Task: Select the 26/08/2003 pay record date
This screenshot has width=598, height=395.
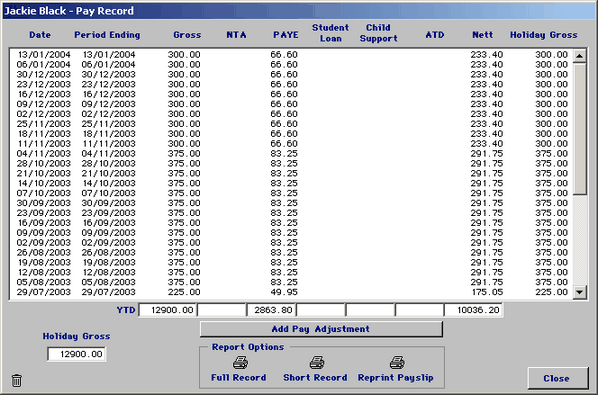Action: coord(44,253)
